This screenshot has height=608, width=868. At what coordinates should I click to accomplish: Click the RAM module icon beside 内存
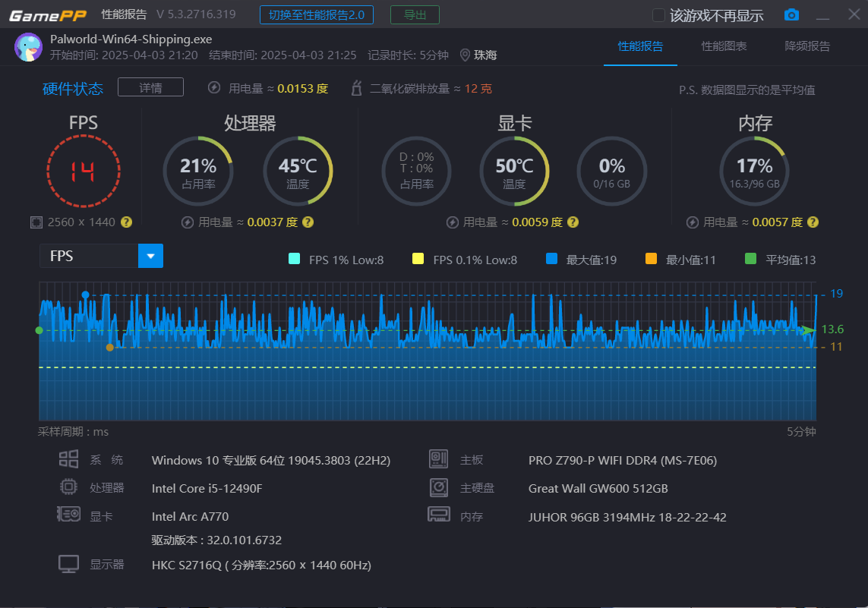coord(439,515)
